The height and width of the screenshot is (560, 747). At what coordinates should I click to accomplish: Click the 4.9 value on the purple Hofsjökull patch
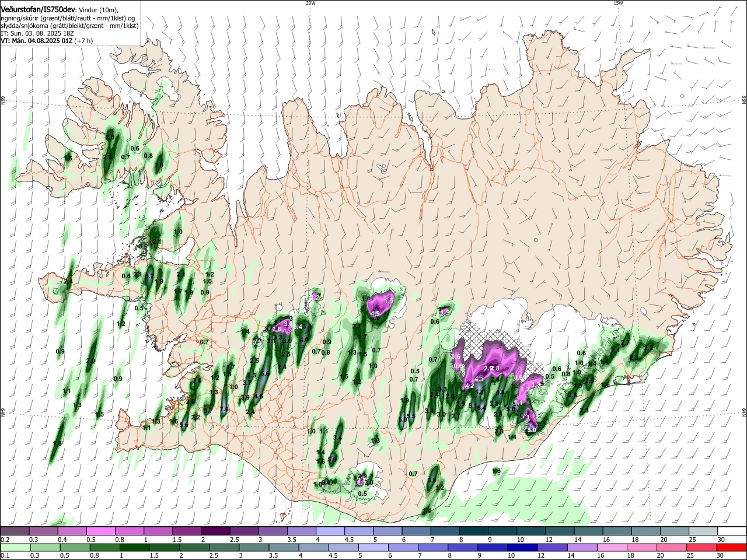pos(376,314)
